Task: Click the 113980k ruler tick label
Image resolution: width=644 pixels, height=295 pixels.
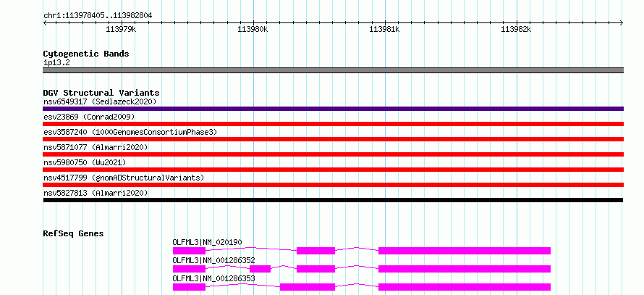Action: point(253,29)
